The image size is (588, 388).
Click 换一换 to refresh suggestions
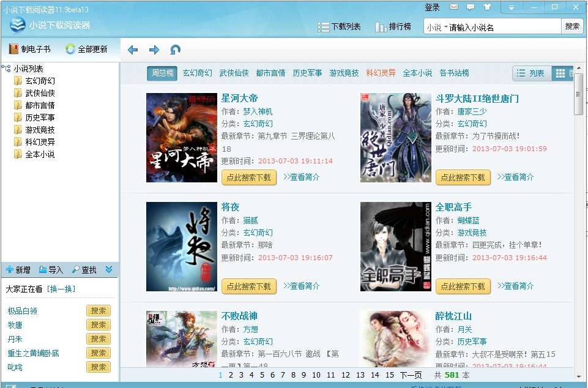(61, 289)
